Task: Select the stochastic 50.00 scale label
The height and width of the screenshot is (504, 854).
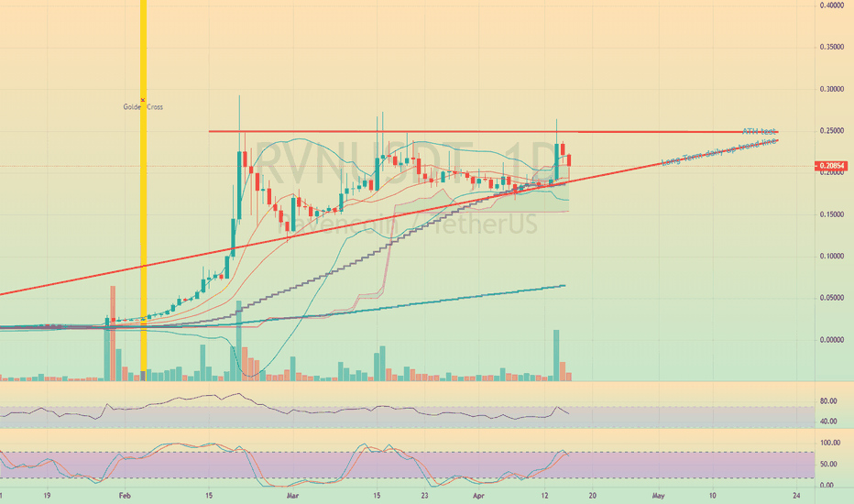Action: [828, 465]
